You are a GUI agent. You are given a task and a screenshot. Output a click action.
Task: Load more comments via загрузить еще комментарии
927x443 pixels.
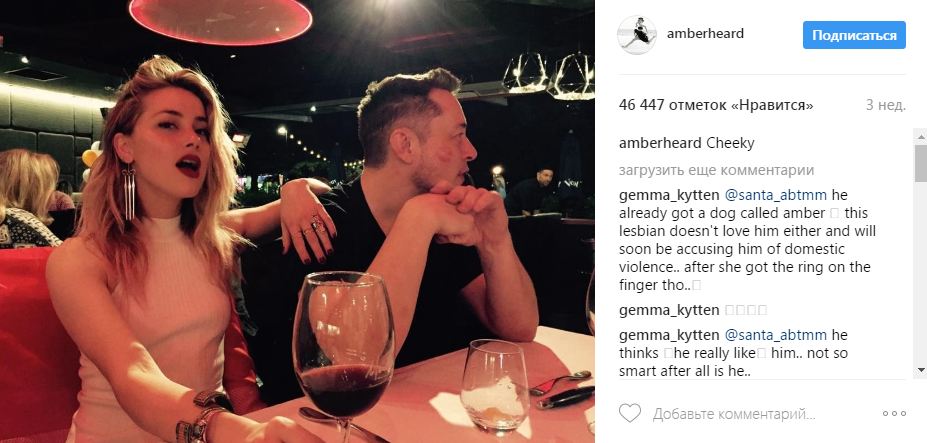(x=717, y=170)
